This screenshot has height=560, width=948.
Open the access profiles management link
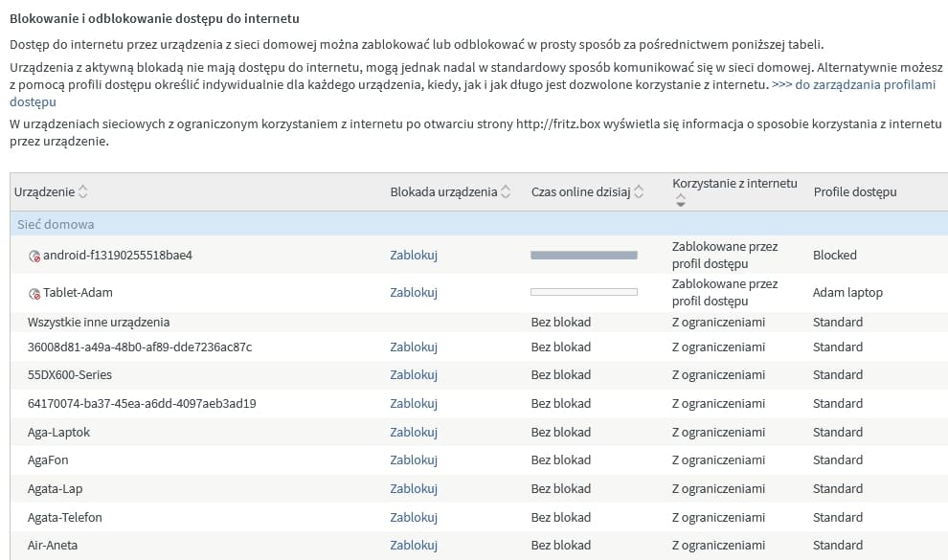[853, 84]
